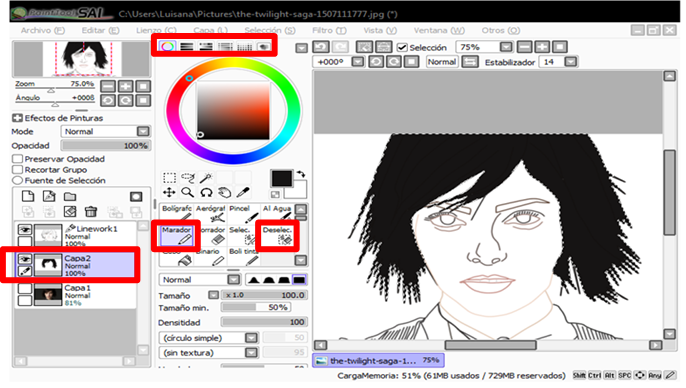
Task: Pick the Eyedropper color tool
Action: [x=243, y=192]
